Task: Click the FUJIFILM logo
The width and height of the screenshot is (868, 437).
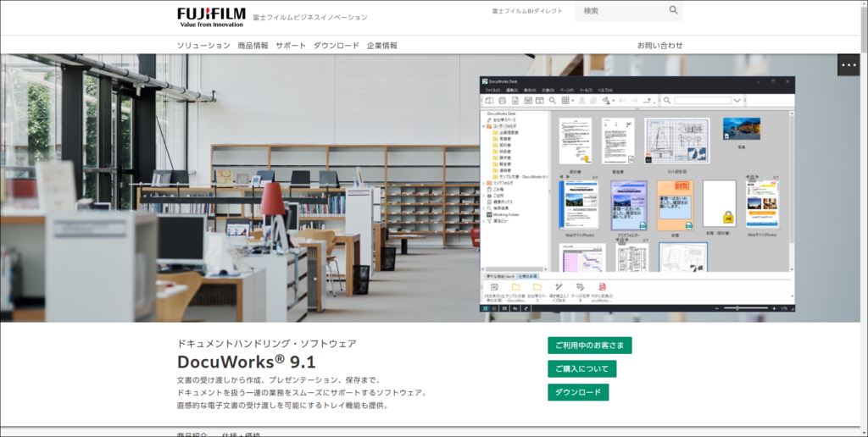Action: click(x=211, y=17)
